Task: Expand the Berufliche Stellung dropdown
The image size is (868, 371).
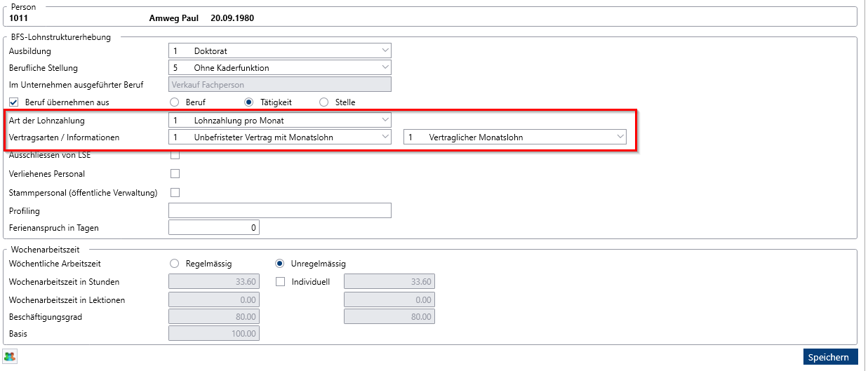Action: [x=280, y=67]
